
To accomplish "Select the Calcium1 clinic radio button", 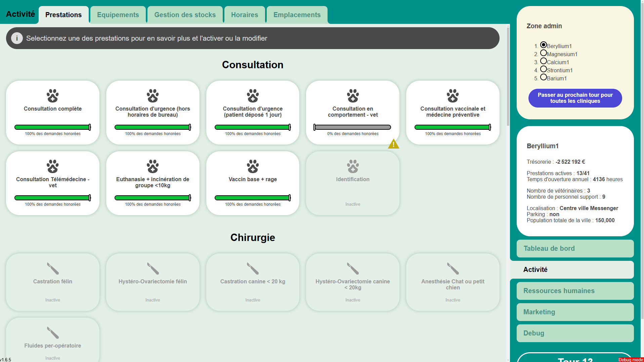I will tap(543, 61).
